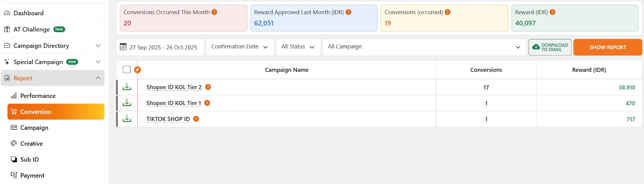This screenshot has width=644, height=184.
Task: Open external link icon beside TIKTOK SHOP ID
Action: click(196, 119)
